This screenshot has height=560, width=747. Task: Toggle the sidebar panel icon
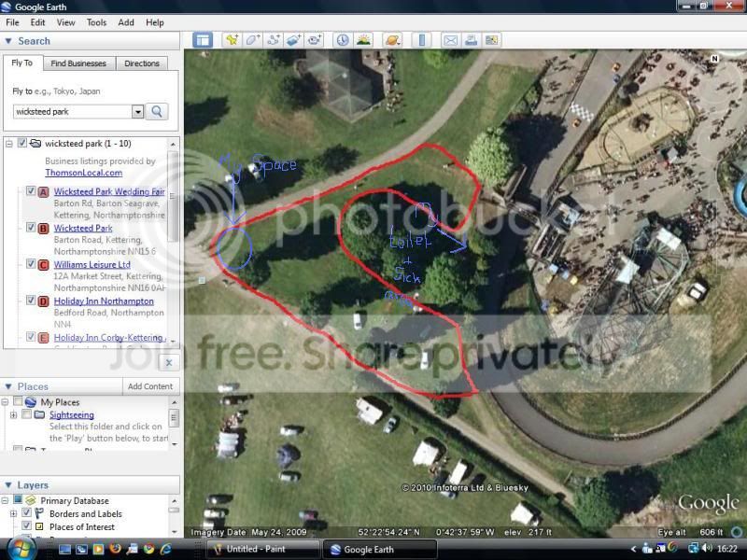pyautogui.click(x=203, y=40)
